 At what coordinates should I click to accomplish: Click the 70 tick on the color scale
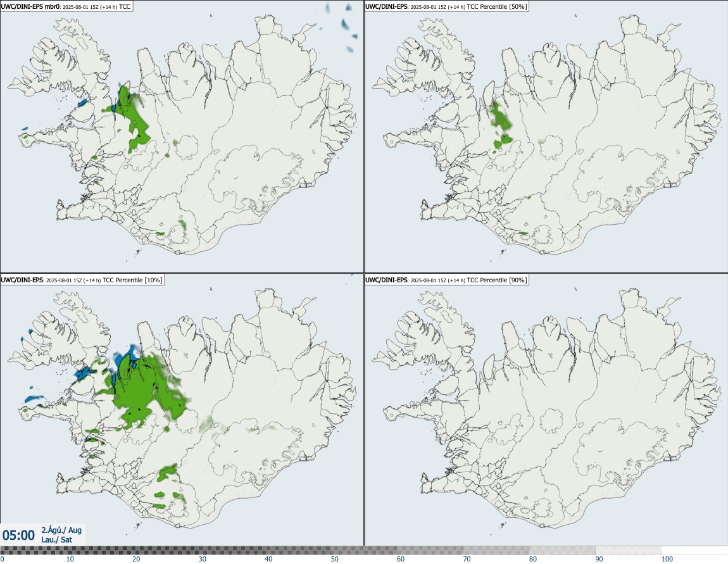tap(467, 559)
